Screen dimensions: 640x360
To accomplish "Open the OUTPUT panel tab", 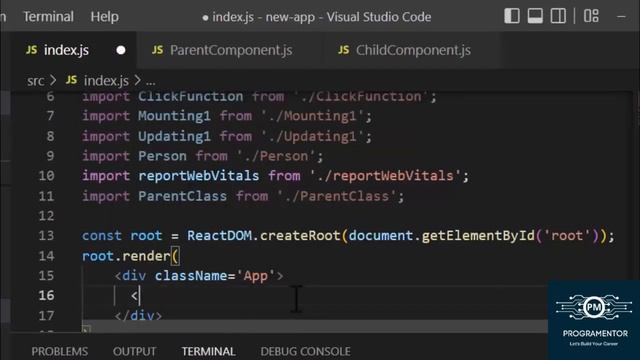I will (x=134, y=351).
